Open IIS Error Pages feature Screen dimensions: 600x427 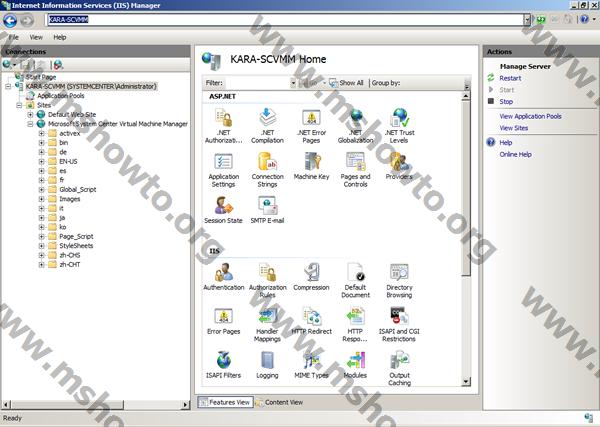point(223,321)
